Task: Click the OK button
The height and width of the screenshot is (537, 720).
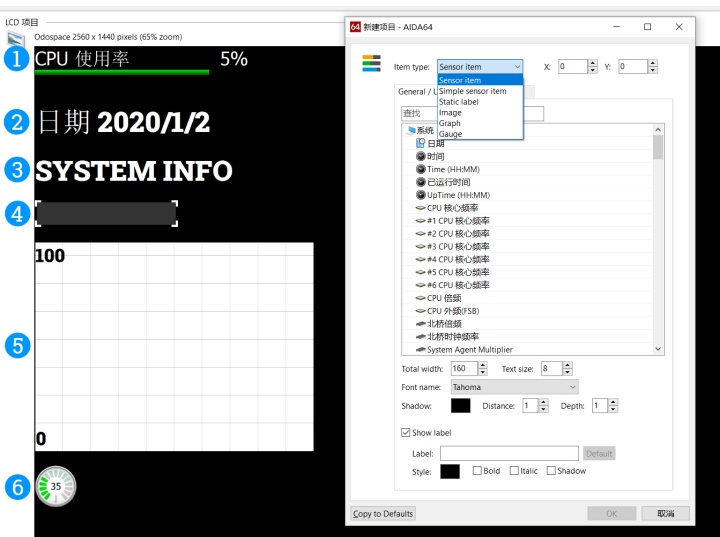Action: tap(612, 514)
